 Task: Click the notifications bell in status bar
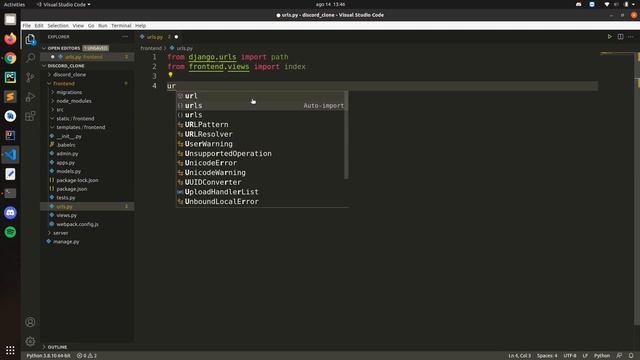click(x=631, y=356)
